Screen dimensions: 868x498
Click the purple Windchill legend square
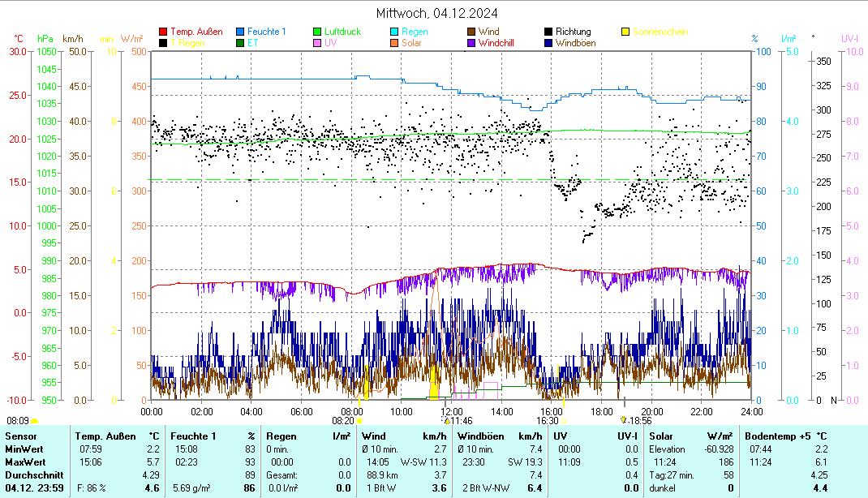(471, 43)
